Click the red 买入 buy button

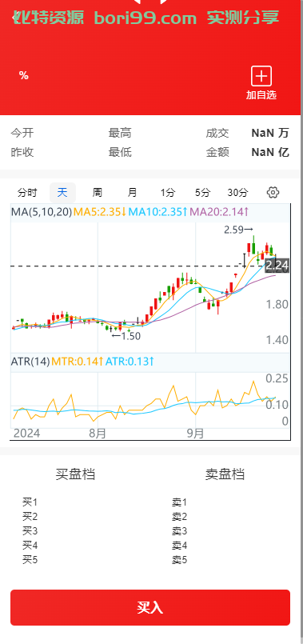tap(150, 607)
